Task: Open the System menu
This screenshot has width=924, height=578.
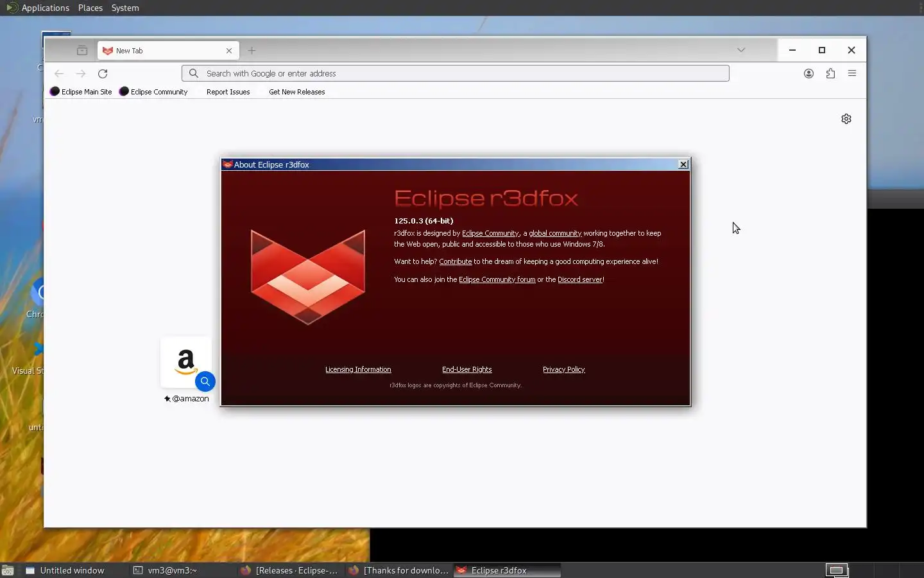Action: [125, 8]
